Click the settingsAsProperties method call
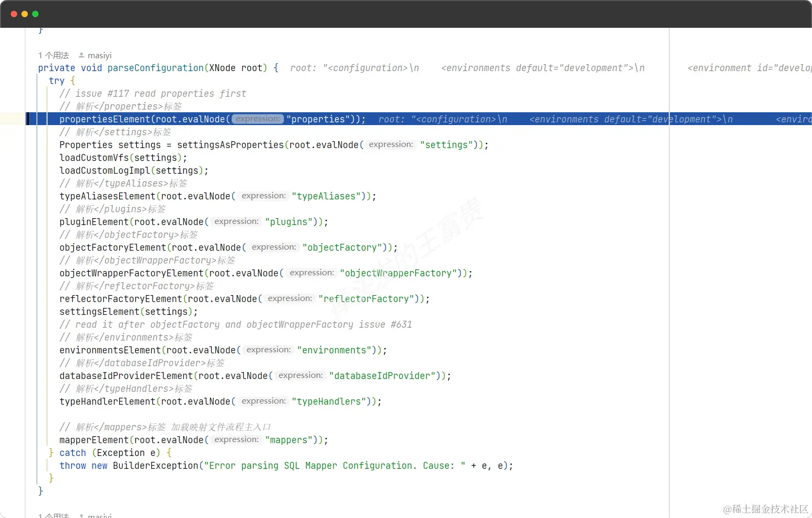The height and width of the screenshot is (518, 812). [230, 145]
